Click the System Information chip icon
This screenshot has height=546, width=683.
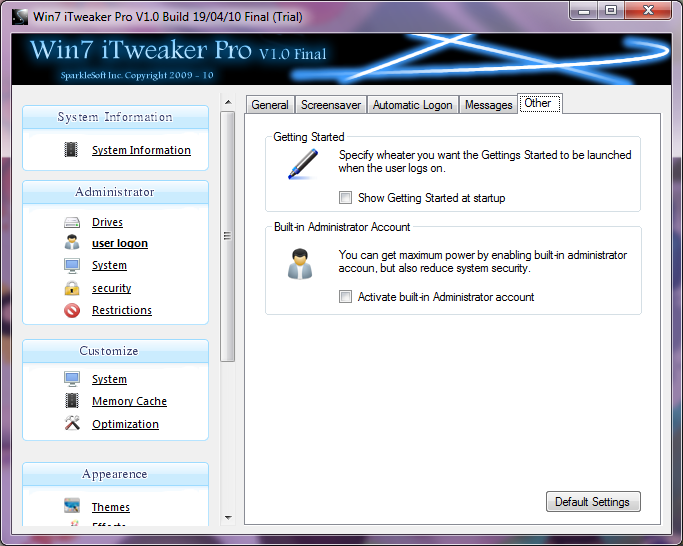pyautogui.click(x=71, y=149)
